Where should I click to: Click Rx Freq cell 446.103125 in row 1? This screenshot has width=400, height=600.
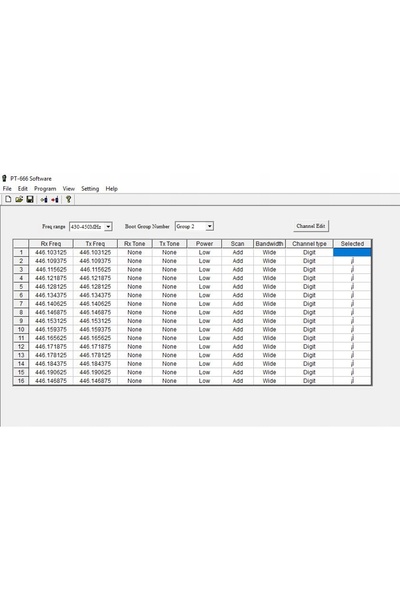coord(51,252)
